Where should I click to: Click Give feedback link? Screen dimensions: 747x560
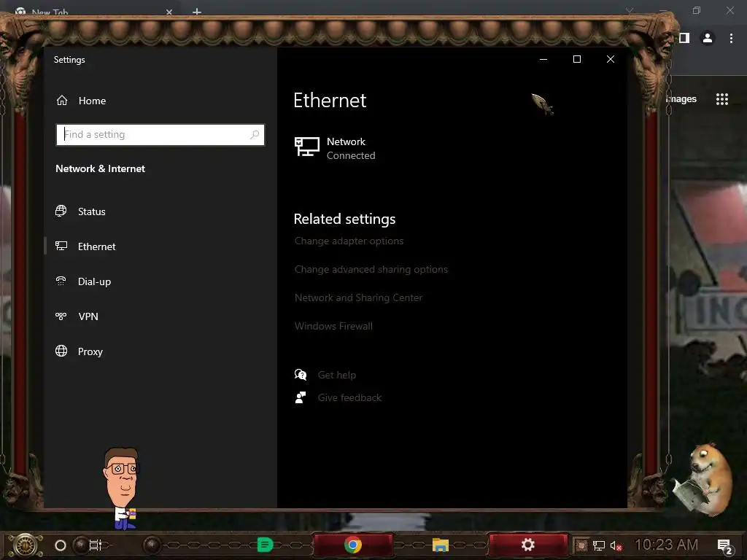(x=349, y=397)
